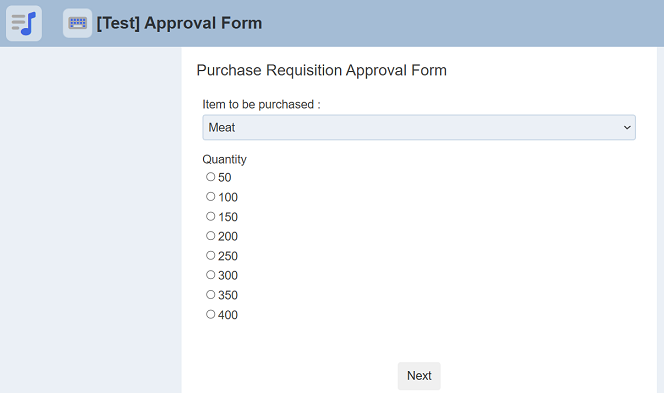Click the Quantity label
Screen dimensions: 664x393
(x=224, y=160)
